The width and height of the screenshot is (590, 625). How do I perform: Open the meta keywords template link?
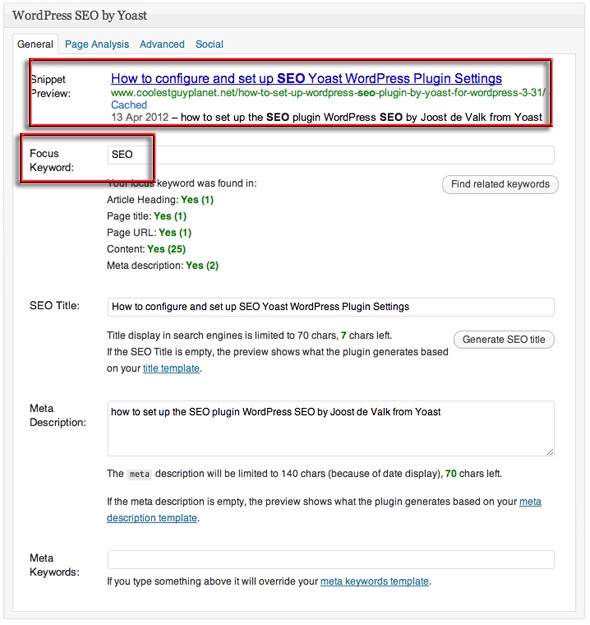[374, 581]
